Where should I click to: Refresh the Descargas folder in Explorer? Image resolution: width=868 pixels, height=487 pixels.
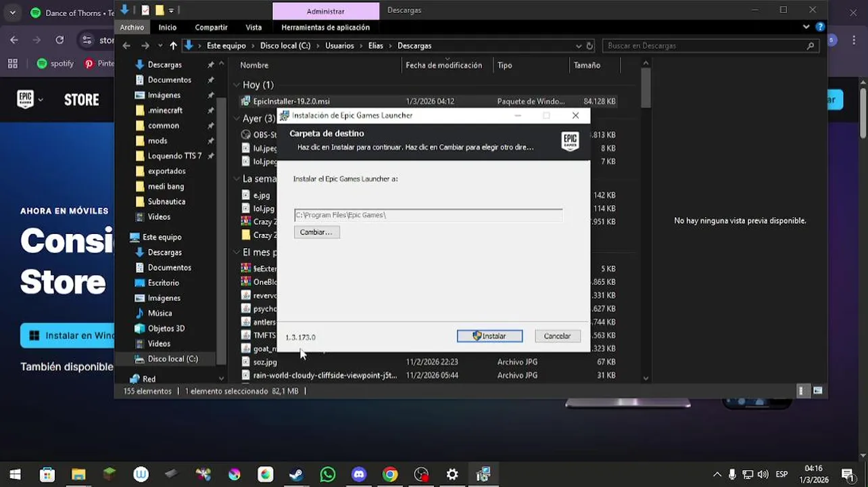point(589,45)
